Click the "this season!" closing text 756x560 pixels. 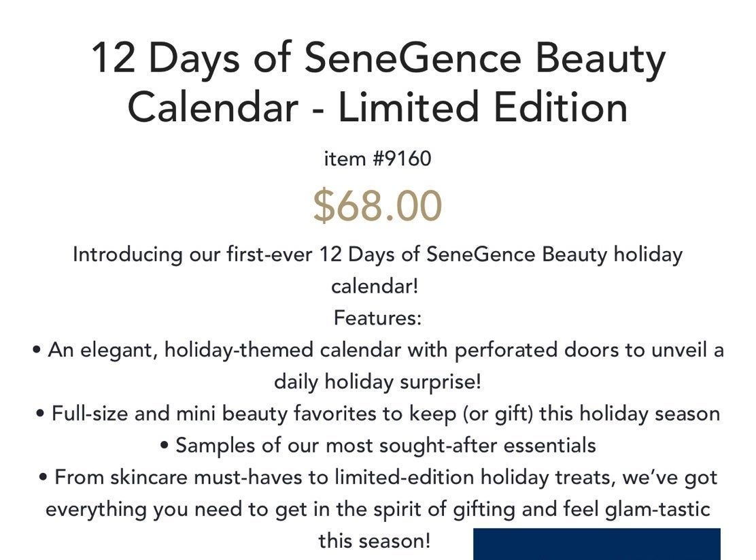pos(374,541)
